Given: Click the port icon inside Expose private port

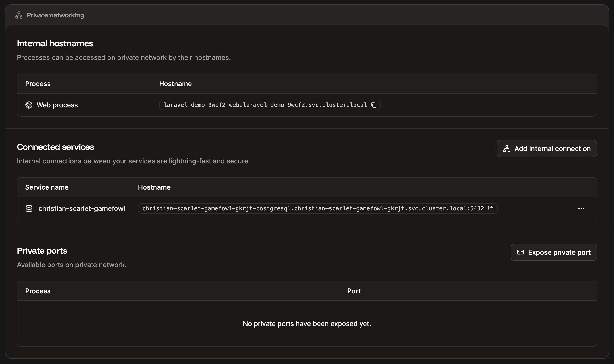Looking at the screenshot, I should (521, 252).
